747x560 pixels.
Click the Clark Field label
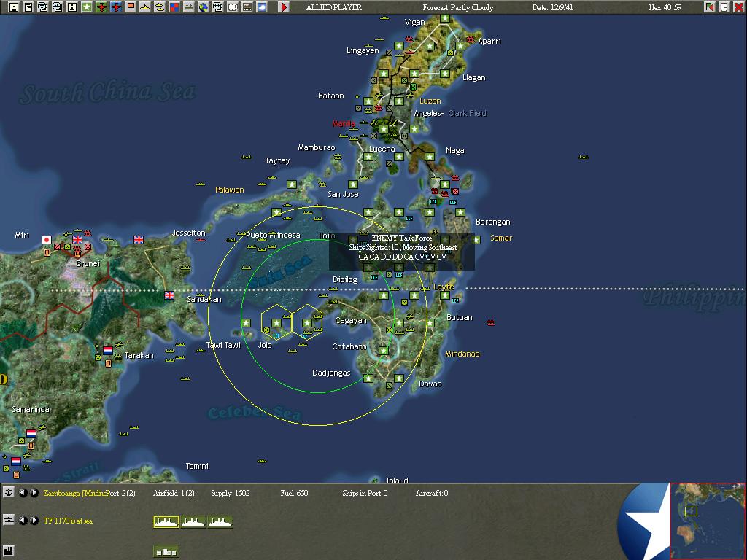[468, 113]
